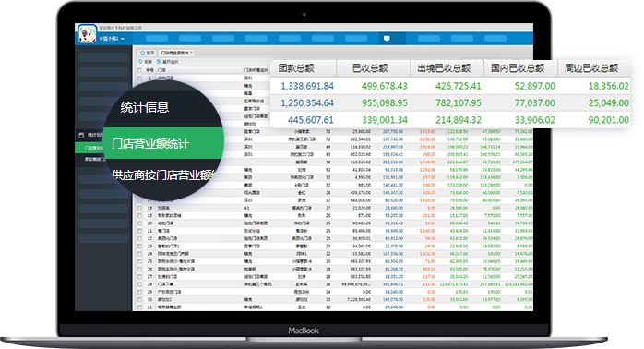Click the 周边已收总额 header in the enlarged summary
This screenshot has height=349, width=644.
pos(591,68)
